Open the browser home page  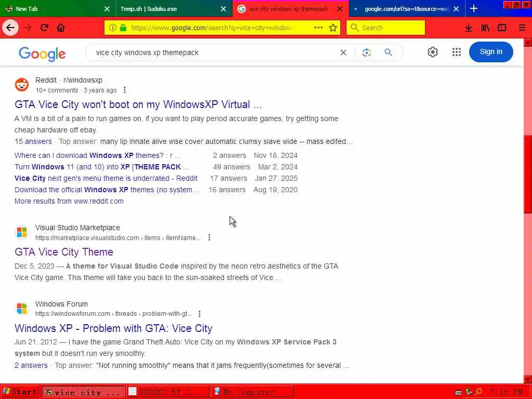pyautogui.click(x=61, y=28)
